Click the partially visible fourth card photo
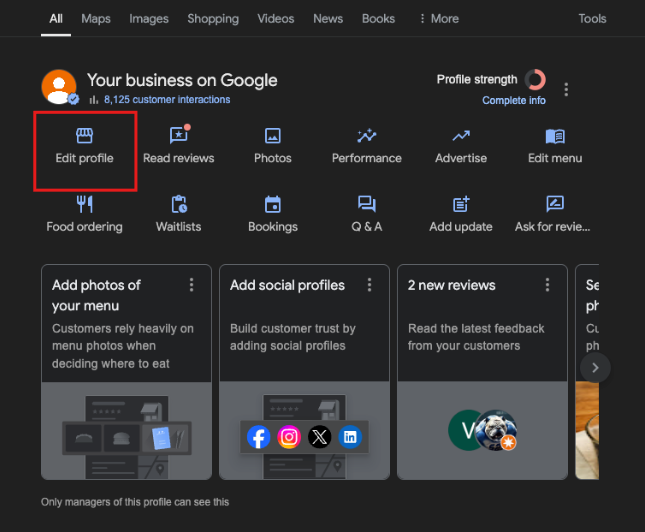This screenshot has height=532, width=645. coord(587,430)
